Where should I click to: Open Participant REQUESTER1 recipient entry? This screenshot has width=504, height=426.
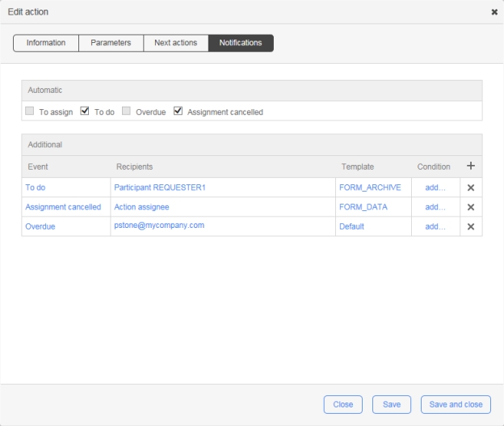[161, 187]
